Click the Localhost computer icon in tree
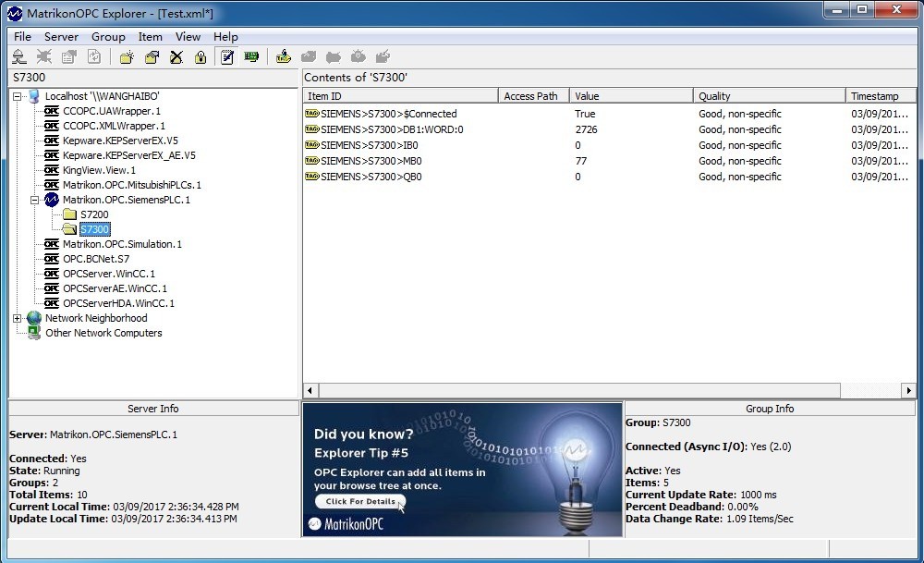This screenshot has width=924, height=563. click(x=33, y=96)
